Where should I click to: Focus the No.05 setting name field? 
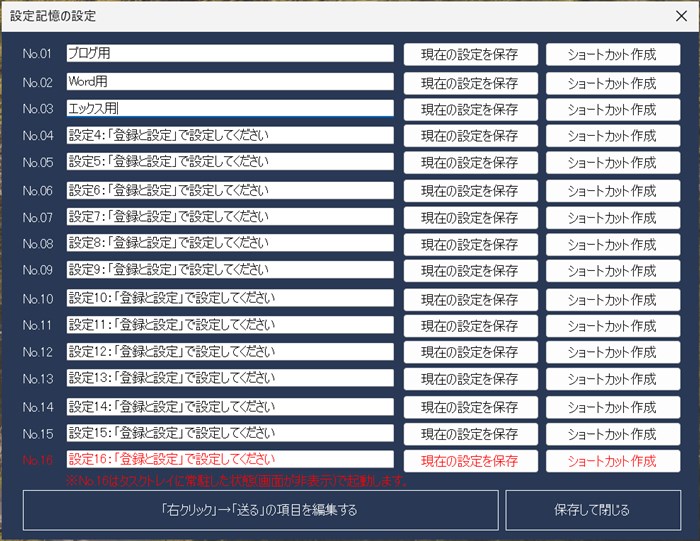click(230, 162)
